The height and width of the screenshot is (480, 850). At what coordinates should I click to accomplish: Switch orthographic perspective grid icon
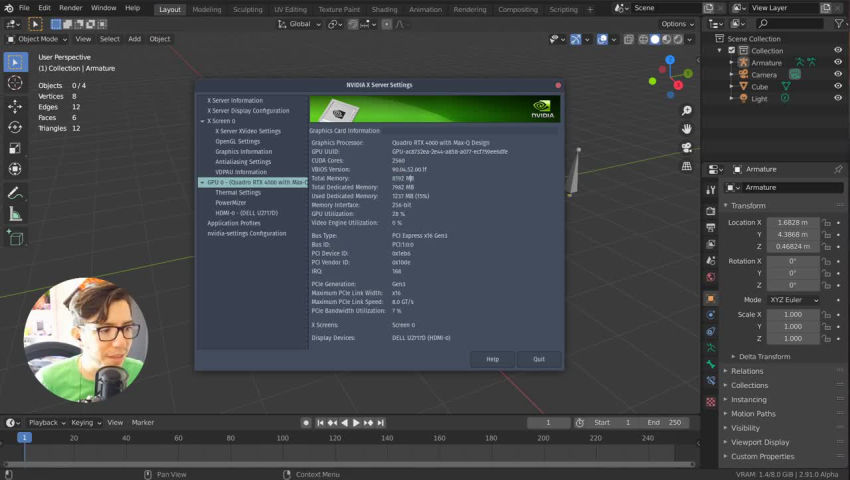(686, 166)
